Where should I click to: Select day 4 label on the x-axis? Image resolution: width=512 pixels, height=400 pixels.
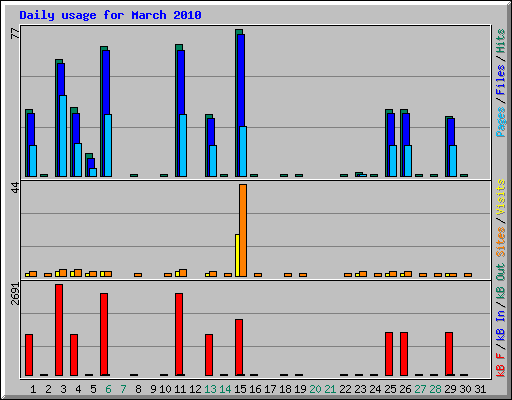pos(78,389)
